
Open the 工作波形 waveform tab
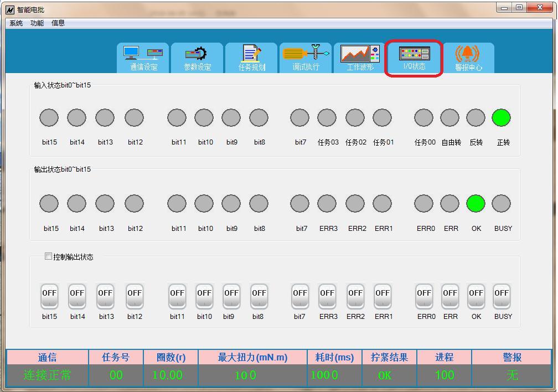[x=360, y=58]
